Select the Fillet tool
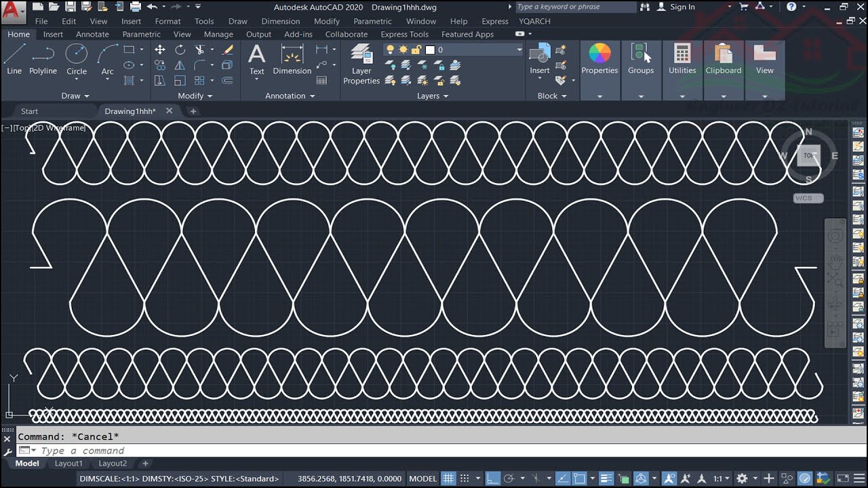Viewport: 868px width, 488px height. 199,65
